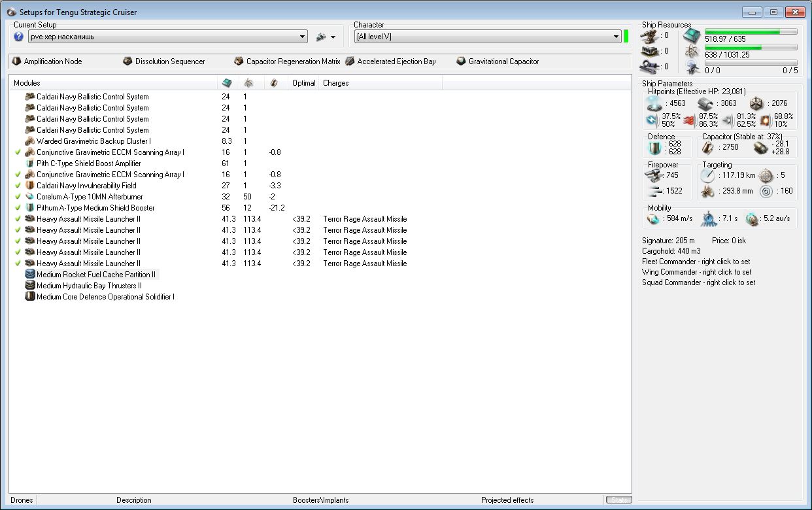This screenshot has height=510, width=812.
Task: Click the drone bay resource icon
Action: (692, 67)
